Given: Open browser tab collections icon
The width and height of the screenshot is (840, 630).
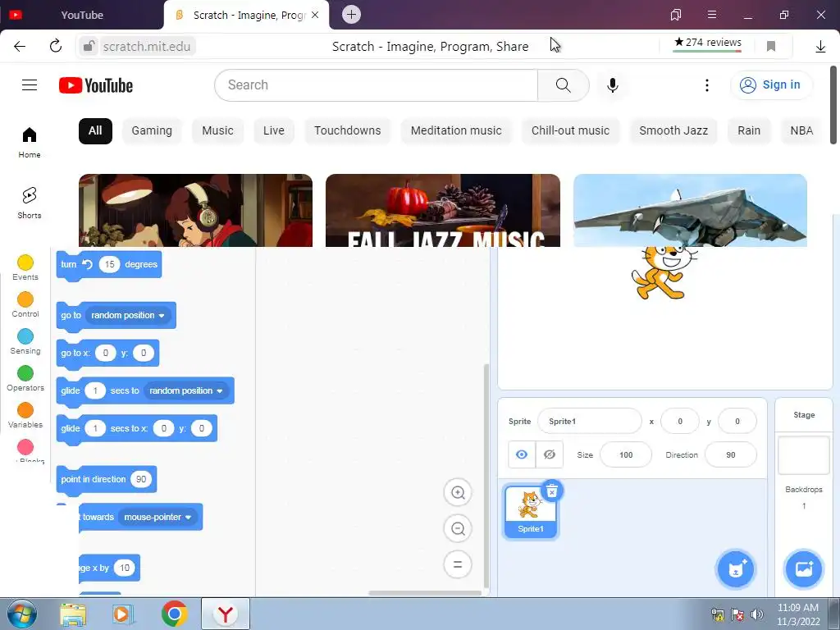Looking at the screenshot, I should [x=676, y=15].
